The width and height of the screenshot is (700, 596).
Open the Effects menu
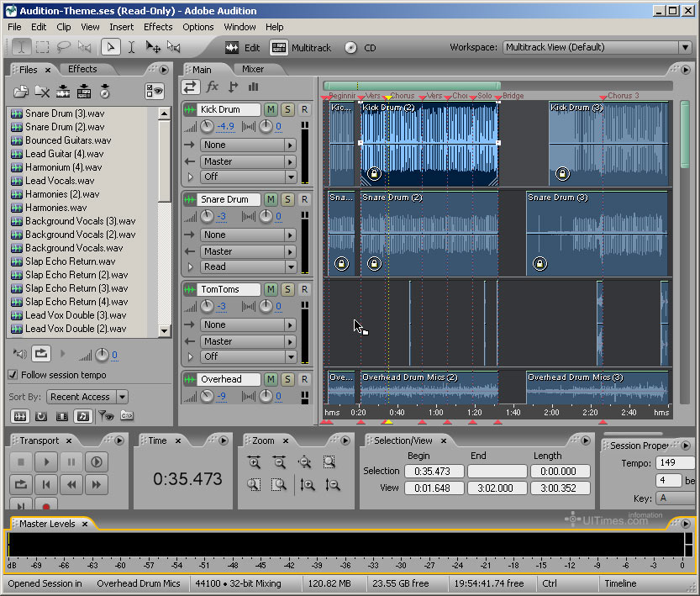[x=158, y=27]
